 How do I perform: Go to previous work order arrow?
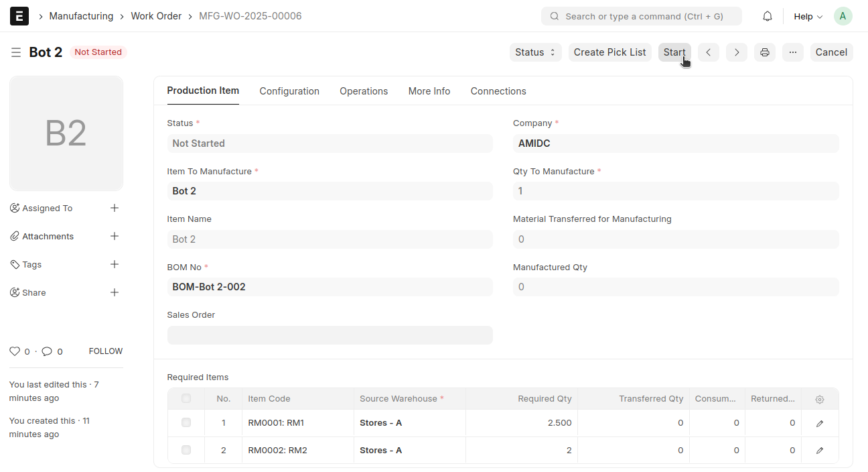click(x=708, y=52)
